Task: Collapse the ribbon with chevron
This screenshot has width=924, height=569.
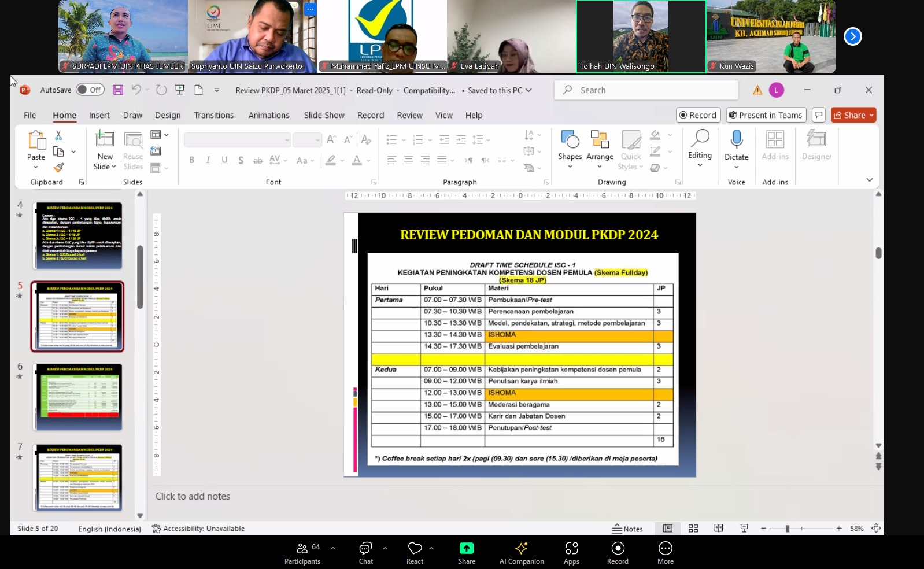Action: pos(869,180)
